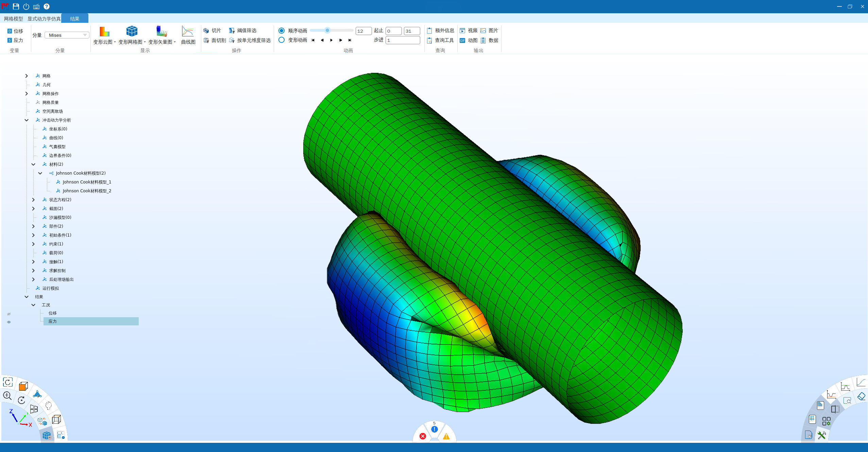
Task: Collapse the 冲击动力学分析 tree node
Action: click(27, 120)
